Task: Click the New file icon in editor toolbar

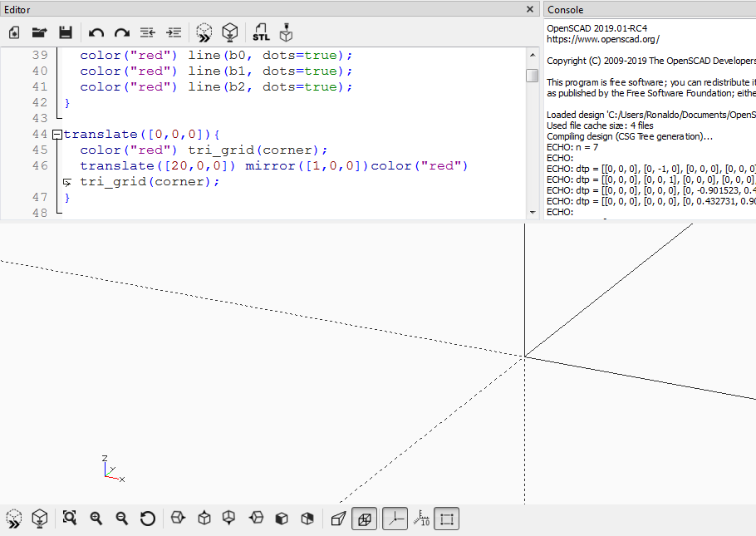Action: tap(14, 32)
